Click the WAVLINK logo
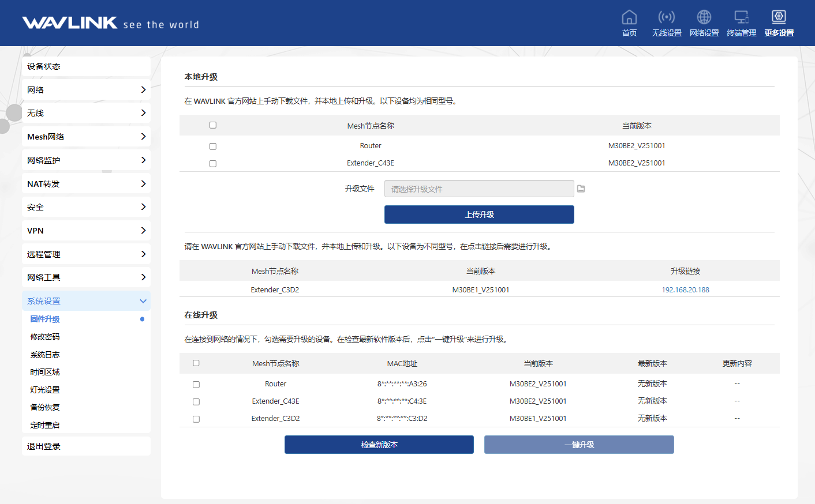The width and height of the screenshot is (815, 504). [x=70, y=23]
